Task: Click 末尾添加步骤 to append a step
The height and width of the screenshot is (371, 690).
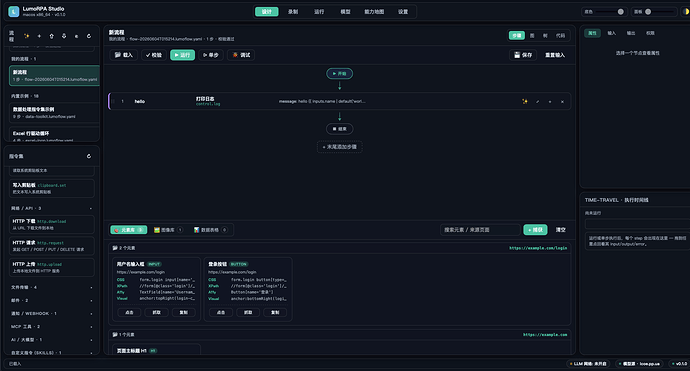Action: (339, 147)
